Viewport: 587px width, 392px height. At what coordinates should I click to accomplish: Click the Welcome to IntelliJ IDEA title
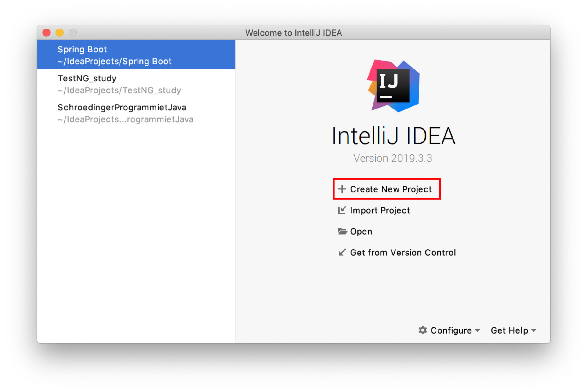(x=293, y=33)
